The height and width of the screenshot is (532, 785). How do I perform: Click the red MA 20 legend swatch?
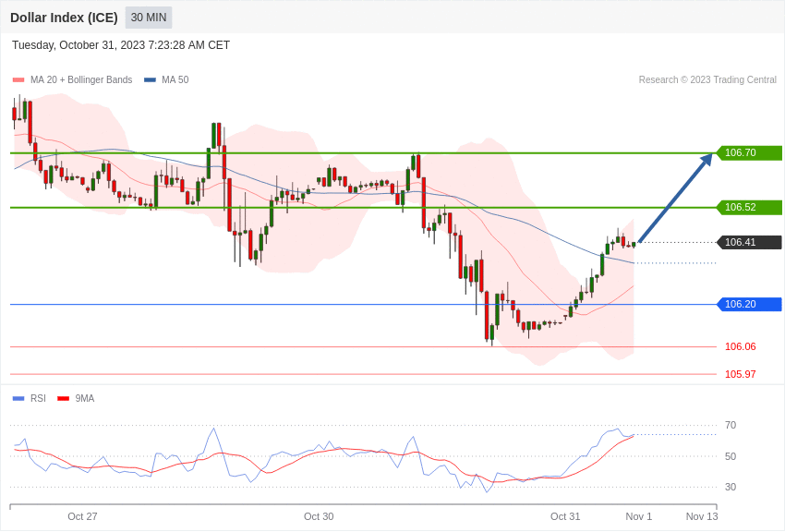tap(18, 80)
